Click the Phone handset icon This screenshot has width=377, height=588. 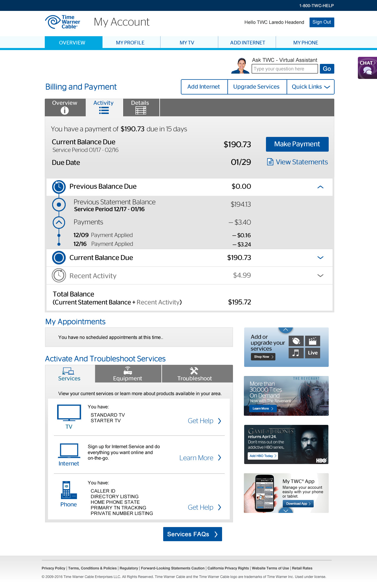pos(69,490)
